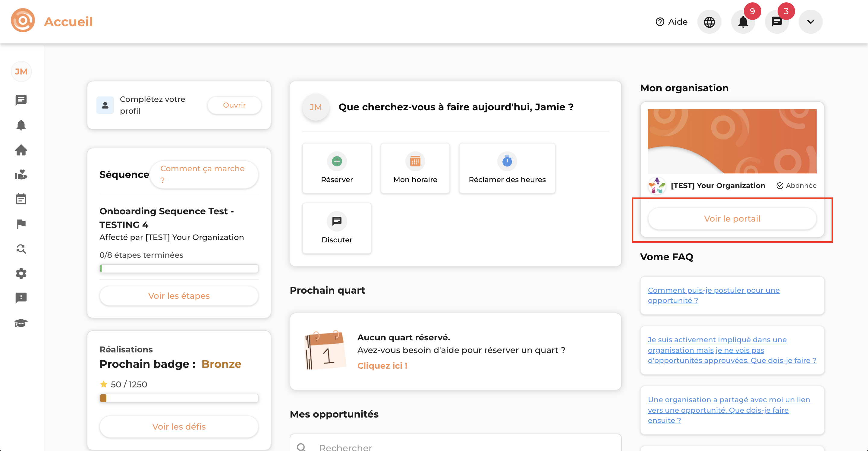Open the Mon horaire tile
868x451 pixels.
click(415, 168)
